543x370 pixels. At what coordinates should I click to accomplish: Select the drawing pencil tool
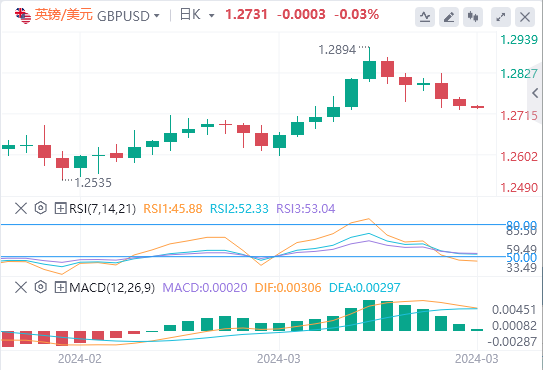click(449, 17)
